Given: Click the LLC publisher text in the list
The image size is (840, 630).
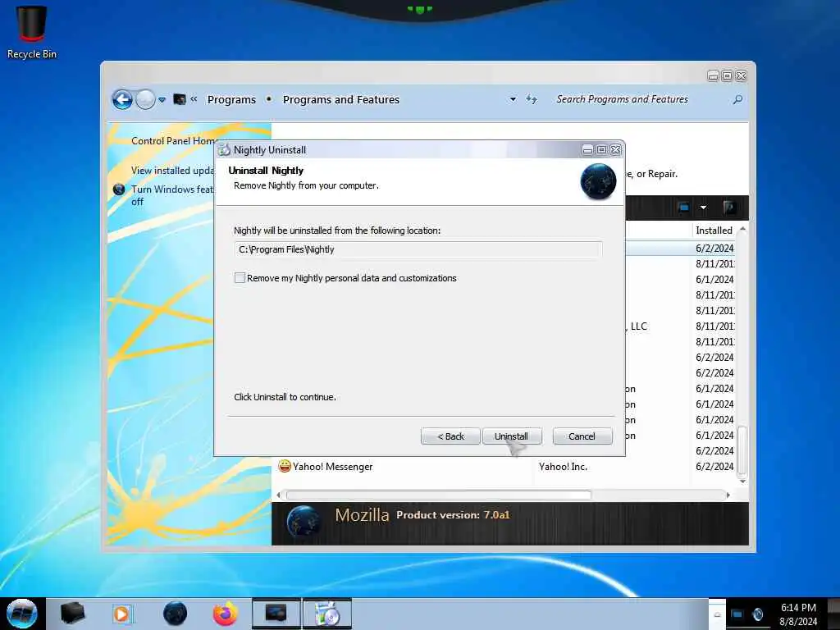Looking at the screenshot, I should (638, 326).
